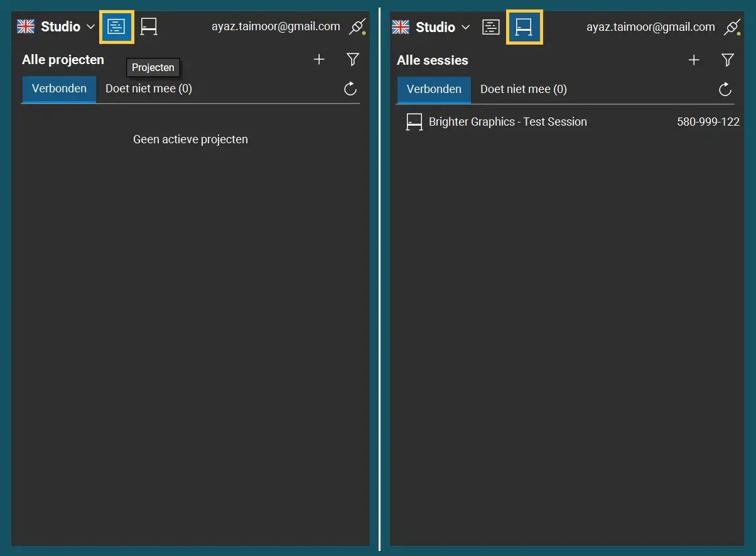Select Doet niet mee (0) tab under Alle projecten
This screenshot has height=556, width=756.
pyautogui.click(x=149, y=89)
